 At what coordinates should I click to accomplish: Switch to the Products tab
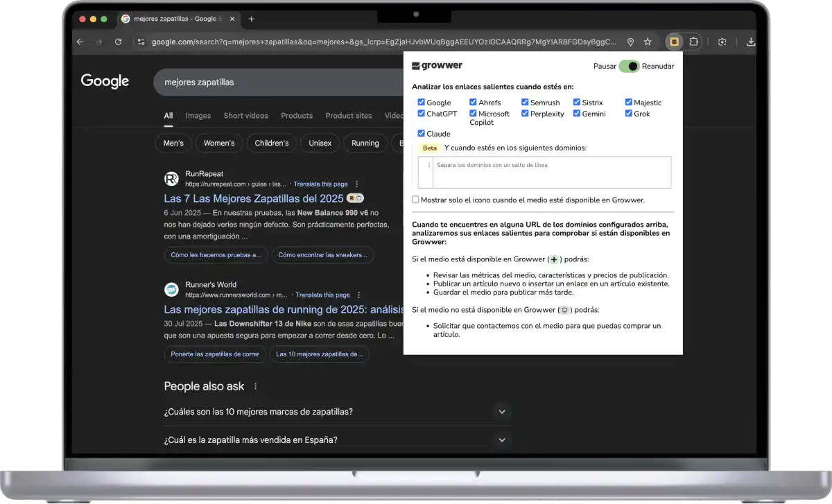pos(297,116)
